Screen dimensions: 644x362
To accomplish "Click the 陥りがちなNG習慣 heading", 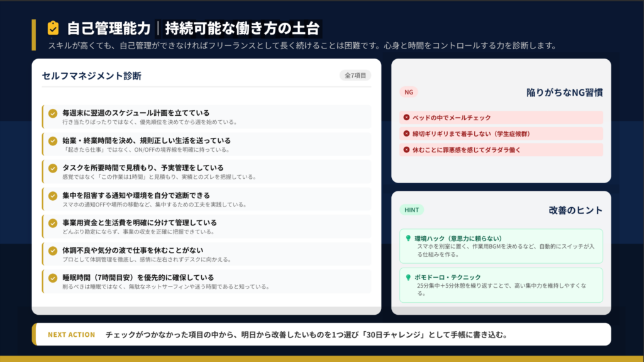I will pyautogui.click(x=564, y=93).
